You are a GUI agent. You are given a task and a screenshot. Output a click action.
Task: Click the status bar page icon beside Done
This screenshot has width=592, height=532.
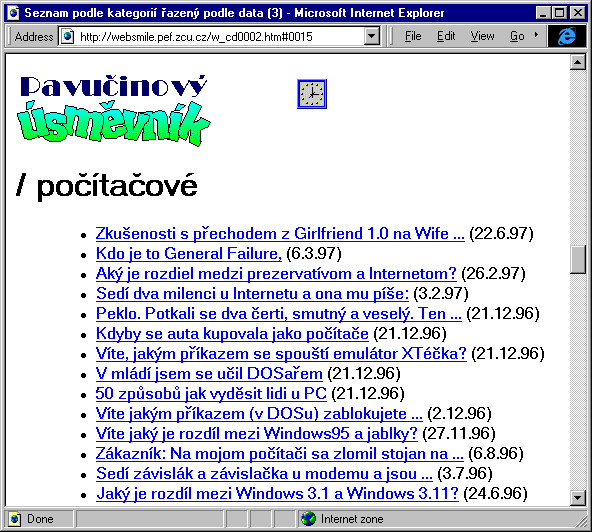click(14, 519)
